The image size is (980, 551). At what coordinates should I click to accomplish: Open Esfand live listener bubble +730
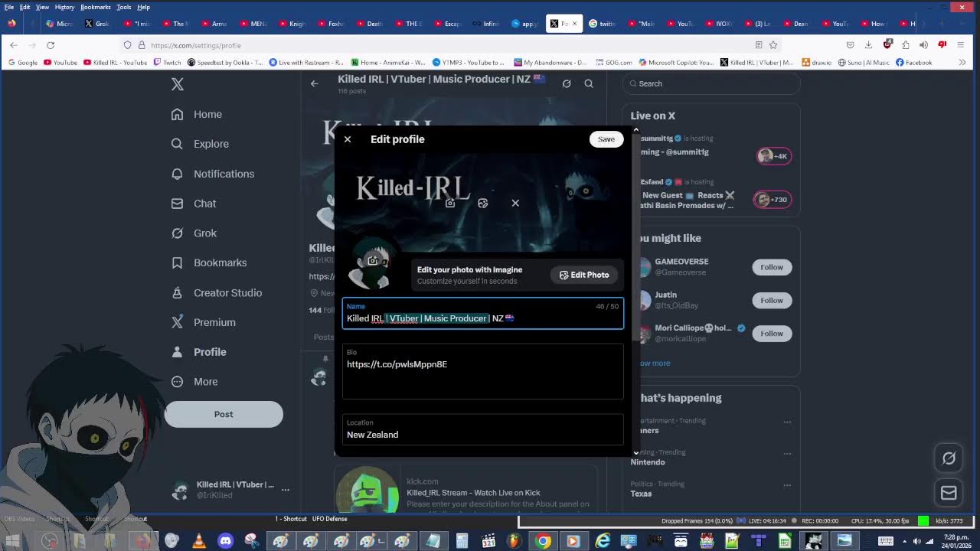click(x=772, y=200)
